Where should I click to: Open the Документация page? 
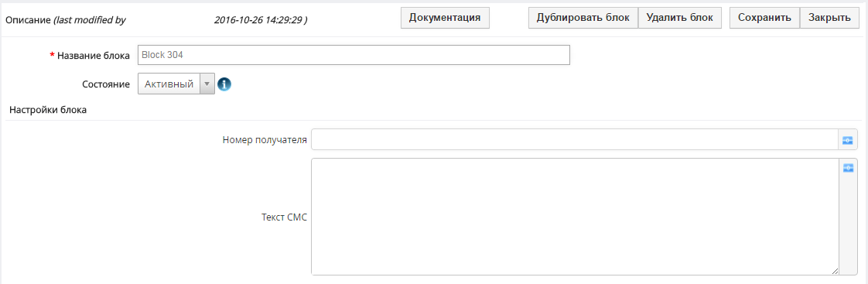click(445, 18)
